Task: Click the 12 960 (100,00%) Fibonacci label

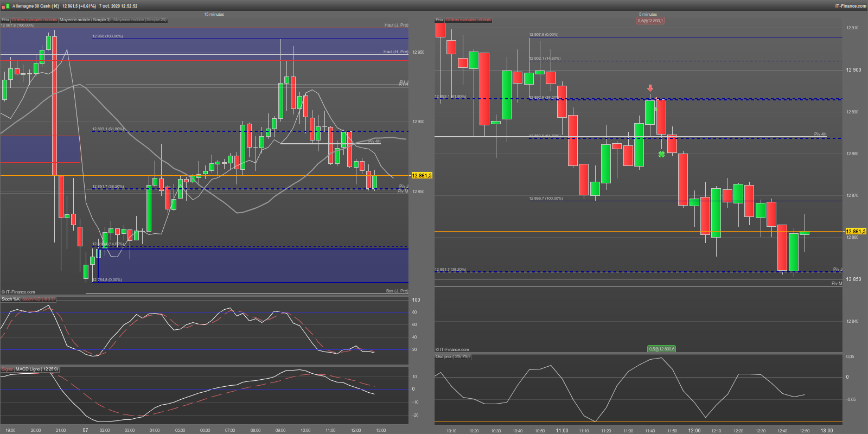Action: (107, 36)
